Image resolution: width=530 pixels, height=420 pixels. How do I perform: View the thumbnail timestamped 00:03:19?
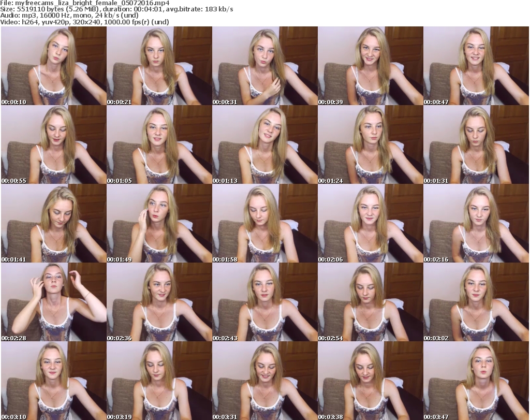click(159, 381)
